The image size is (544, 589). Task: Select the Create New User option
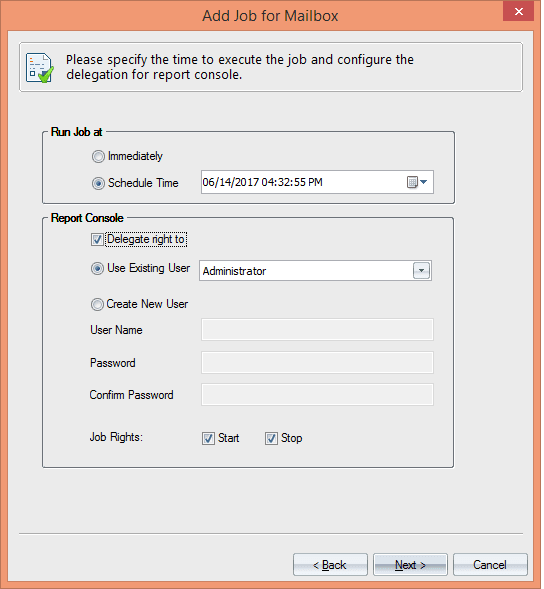tap(97, 304)
